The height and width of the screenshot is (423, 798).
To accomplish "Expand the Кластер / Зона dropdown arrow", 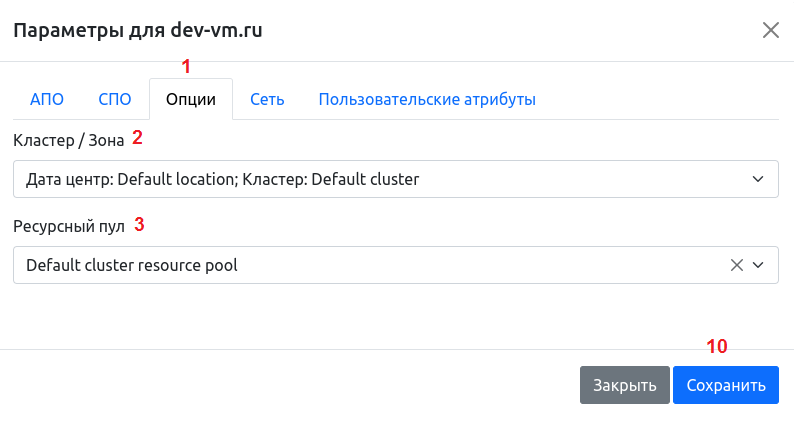I will pos(757,180).
